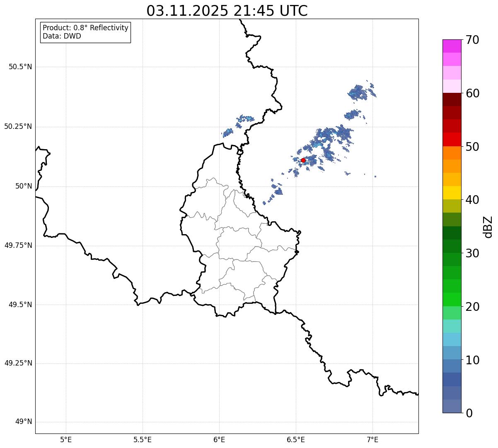
Task: Click the "6.5°E" longitude label
Action: 296,440
